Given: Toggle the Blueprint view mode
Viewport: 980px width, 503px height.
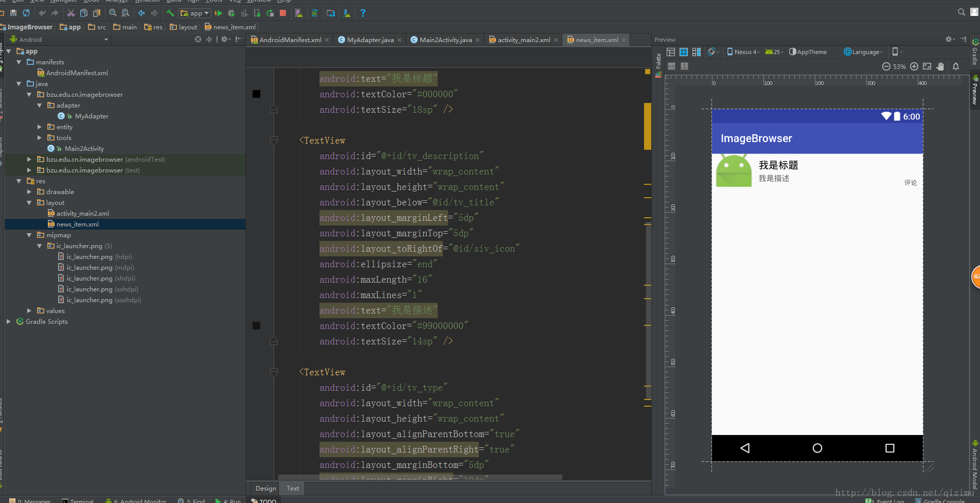Looking at the screenshot, I should click(x=684, y=52).
